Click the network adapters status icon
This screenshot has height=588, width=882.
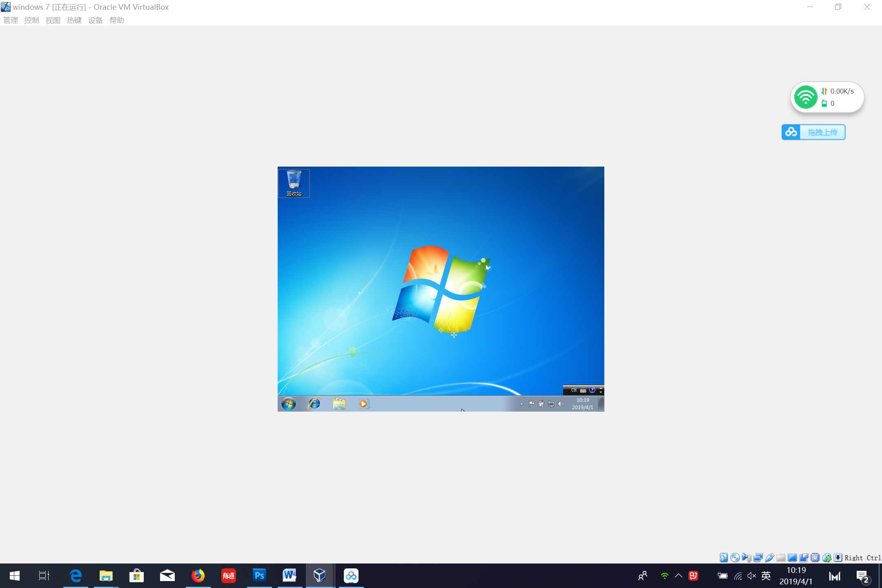[758, 557]
